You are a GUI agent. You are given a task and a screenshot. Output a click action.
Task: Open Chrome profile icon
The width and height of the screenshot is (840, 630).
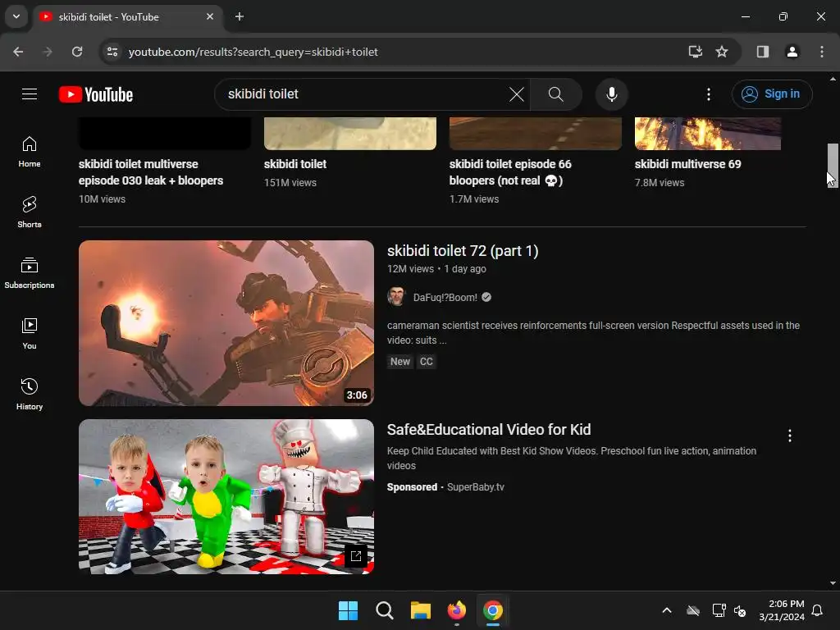(x=792, y=52)
